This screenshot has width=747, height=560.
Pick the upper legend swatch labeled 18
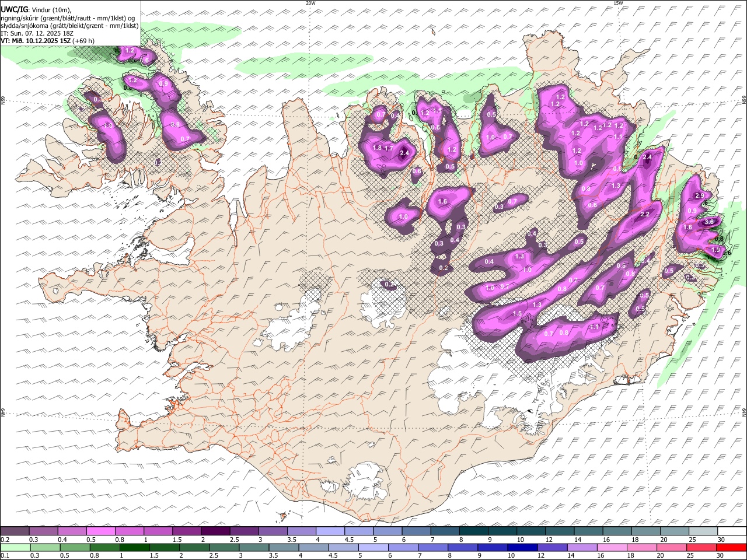(x=646, y=531)
